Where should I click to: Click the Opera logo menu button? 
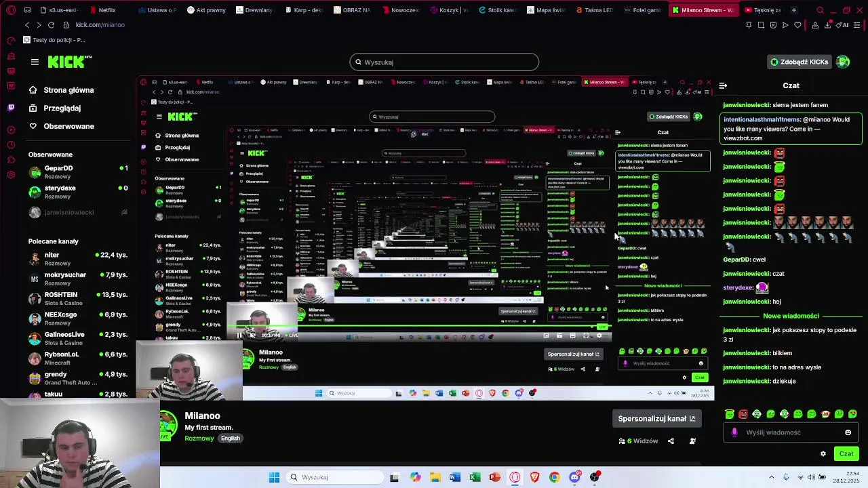pyautogui.click(x=9, y=10)
